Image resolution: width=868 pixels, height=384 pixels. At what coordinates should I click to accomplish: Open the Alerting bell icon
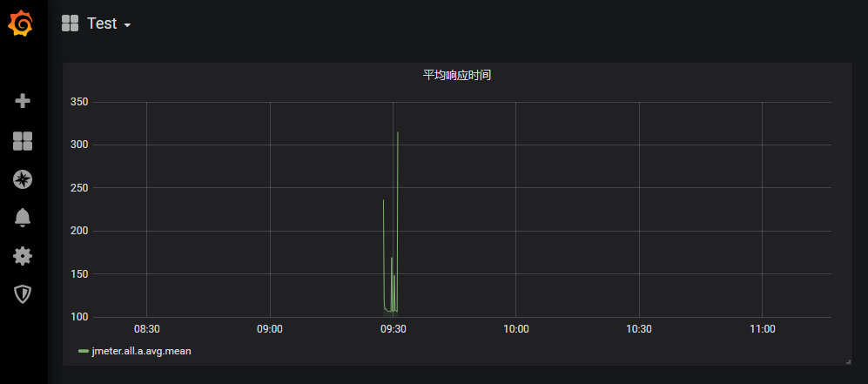pos(23,218)
